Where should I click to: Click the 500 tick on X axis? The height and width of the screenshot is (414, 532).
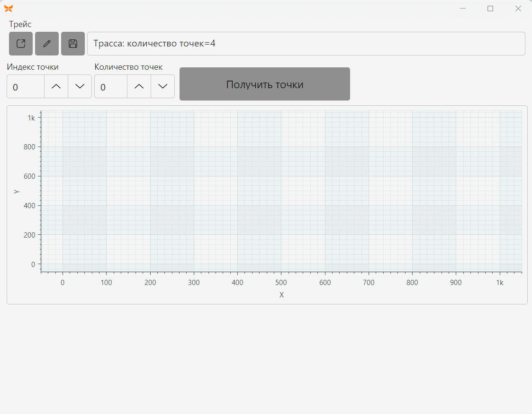pos(281,283)
